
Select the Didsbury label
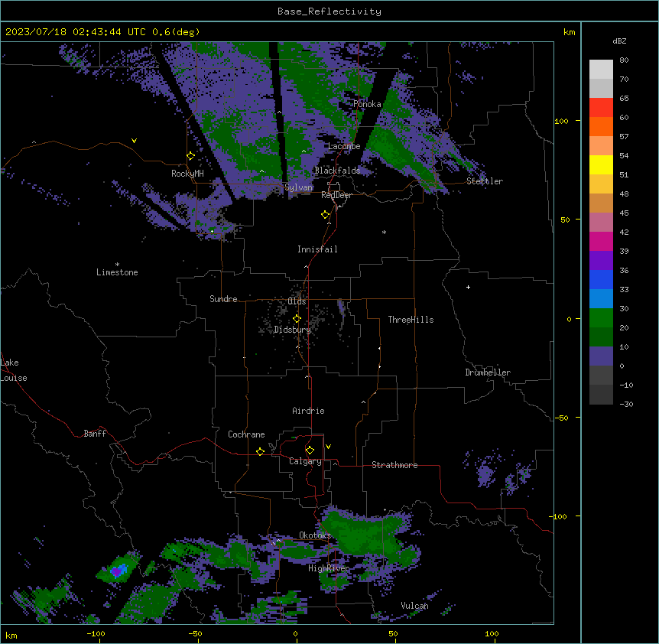click(293, 330)
